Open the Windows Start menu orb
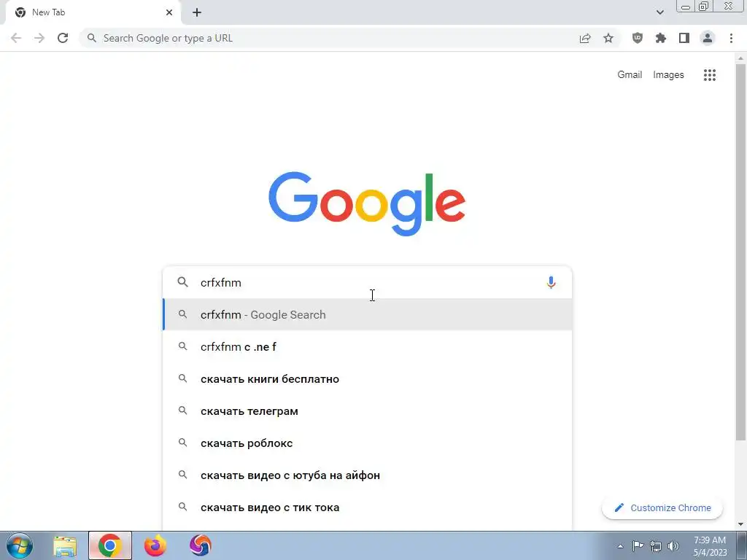 [20, 545]
